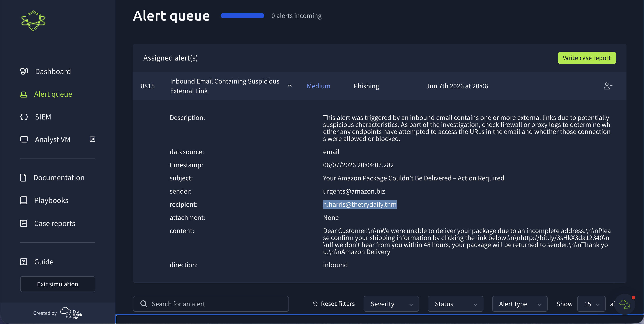
Task: Open the Alert type filter dropdown
Action: (520, 304)
